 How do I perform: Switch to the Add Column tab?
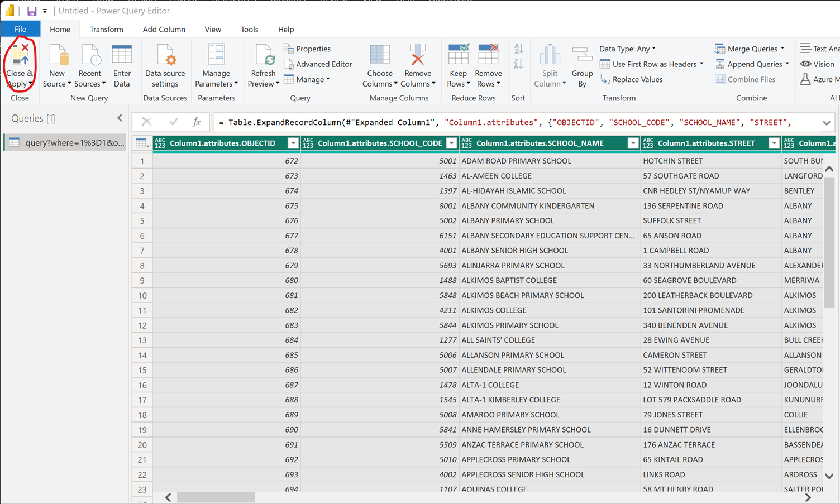(x=164, y=29)
